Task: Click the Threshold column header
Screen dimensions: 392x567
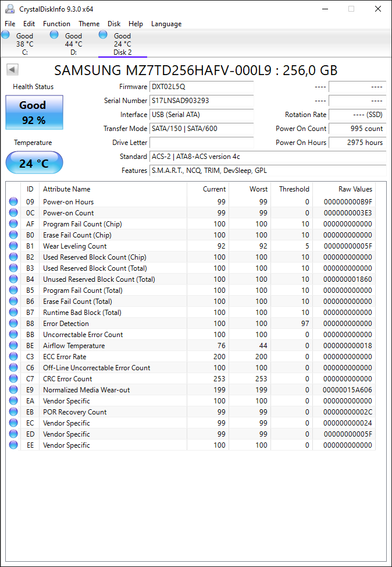Action: pos(291,189)
